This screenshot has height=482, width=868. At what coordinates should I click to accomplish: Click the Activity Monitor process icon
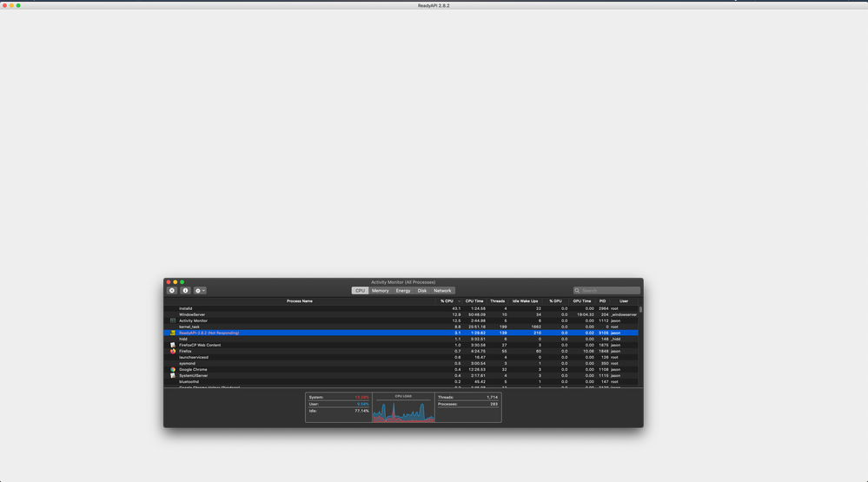tap(173, 321)
